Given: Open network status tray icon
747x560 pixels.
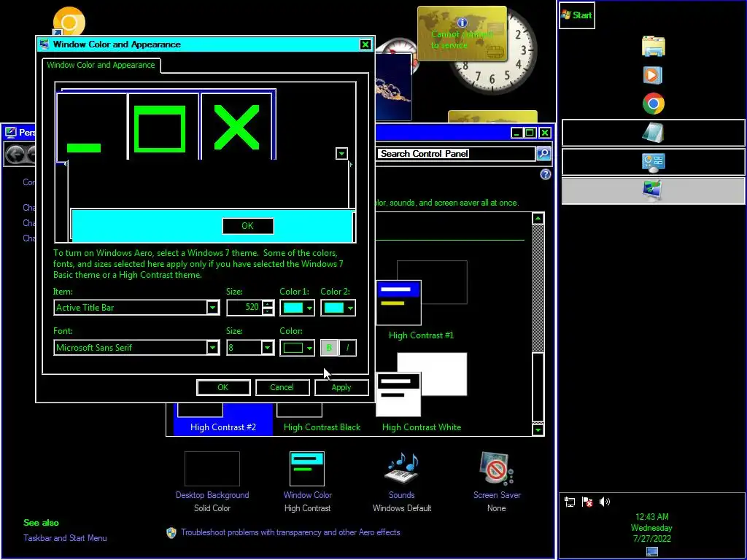Looking at the screenshot, I should (569, 502).
